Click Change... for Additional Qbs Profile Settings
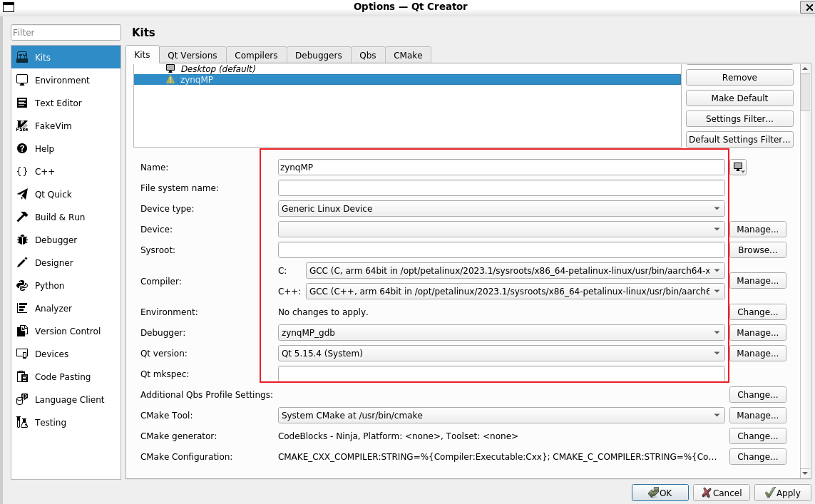 pos(758,395)
